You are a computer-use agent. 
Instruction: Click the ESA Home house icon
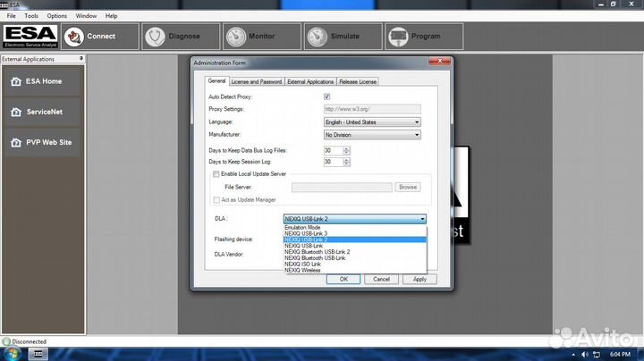click(16, 81)
